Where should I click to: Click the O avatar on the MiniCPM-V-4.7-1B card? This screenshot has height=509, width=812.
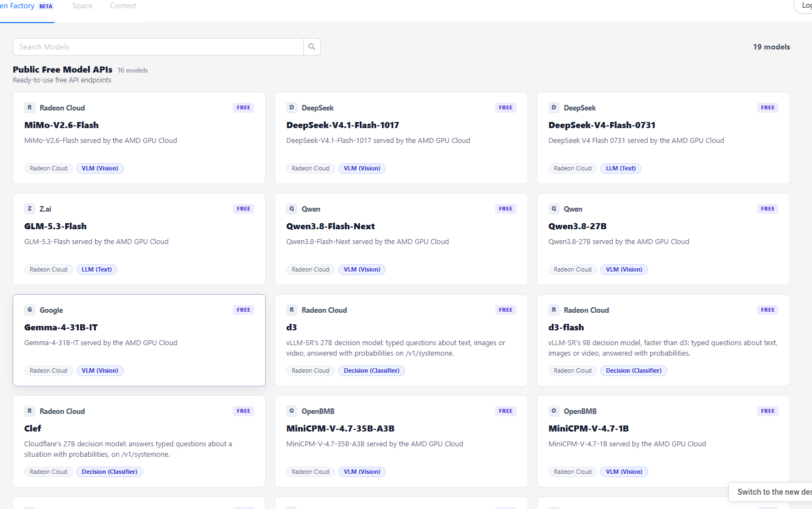[554, 411]
